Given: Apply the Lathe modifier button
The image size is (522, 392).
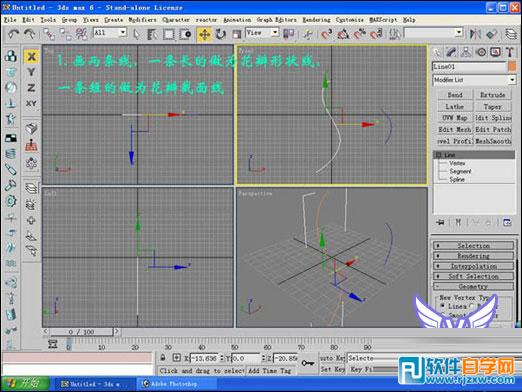Looking at the screenshot, I should coord(455,107).
